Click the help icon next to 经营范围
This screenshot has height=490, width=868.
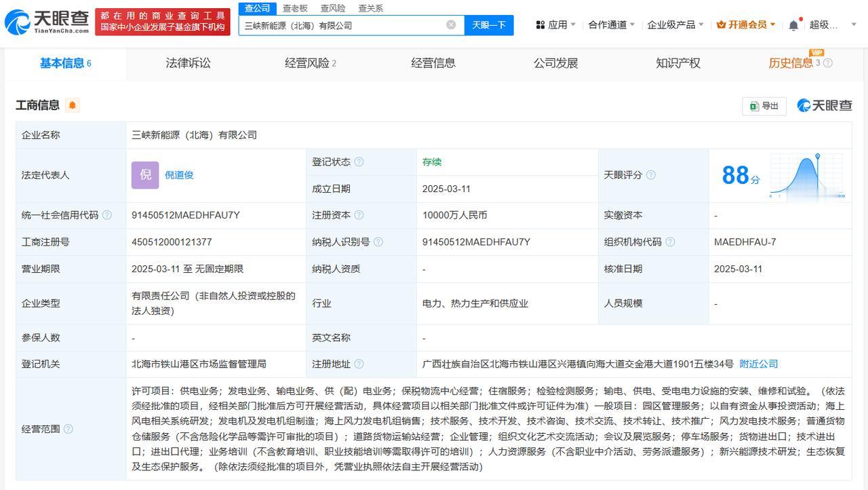[68, 429]
